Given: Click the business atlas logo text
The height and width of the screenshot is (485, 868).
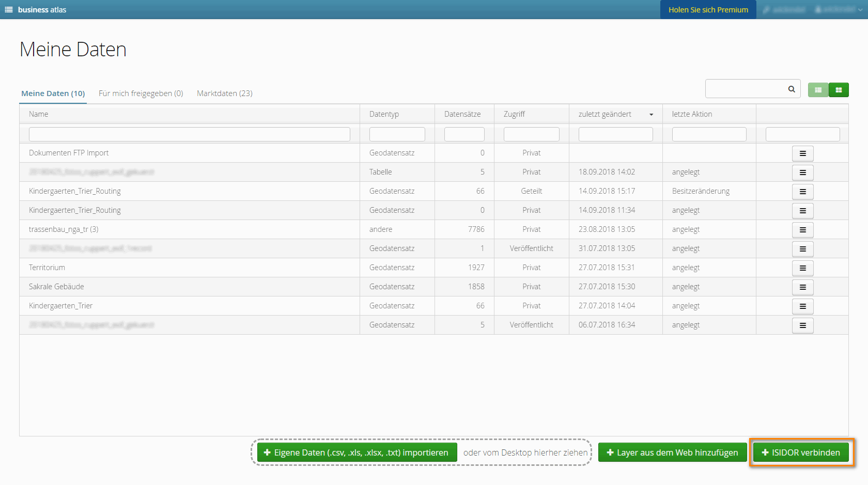Looking at the screenshot, I should tap(42, 10).
